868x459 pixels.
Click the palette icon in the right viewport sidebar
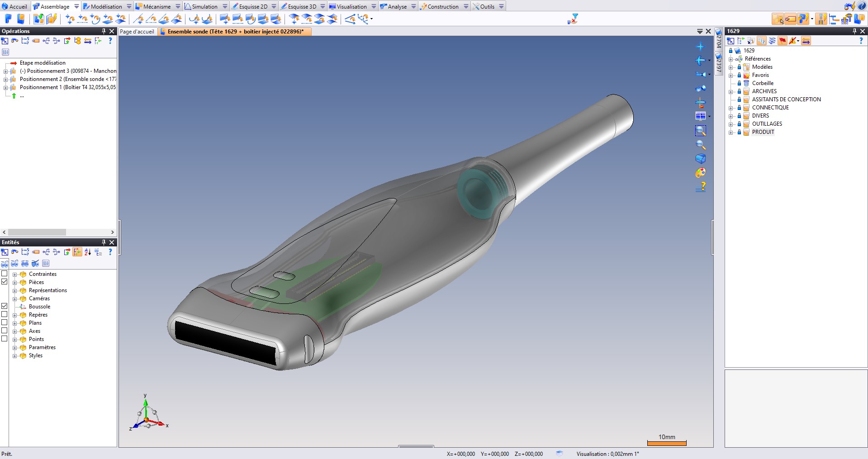(700, 172)
